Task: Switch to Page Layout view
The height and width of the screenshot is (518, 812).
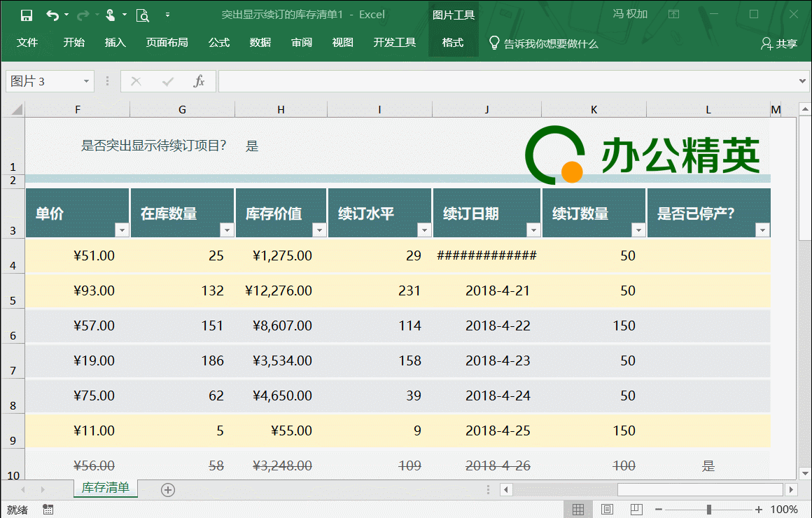Action: [x=608, y=510]
